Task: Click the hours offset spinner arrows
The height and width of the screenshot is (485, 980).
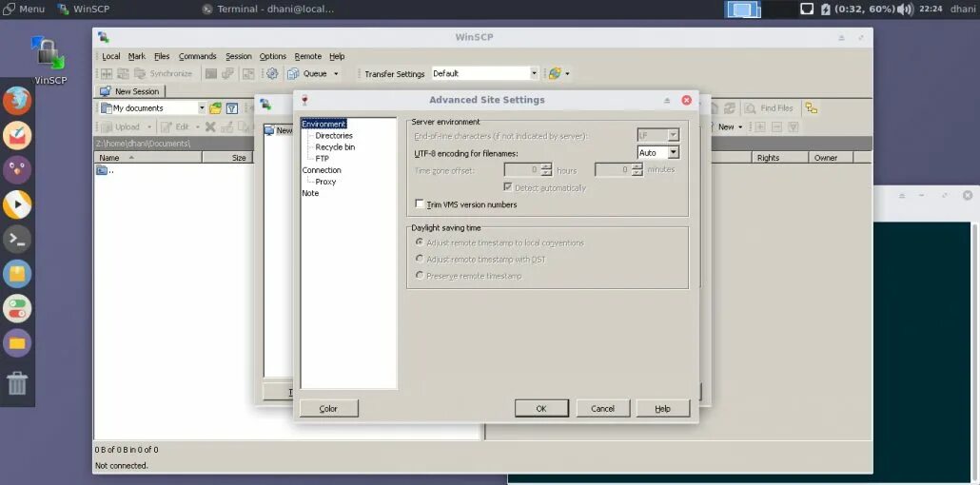Action: click(x=546, y=170)
